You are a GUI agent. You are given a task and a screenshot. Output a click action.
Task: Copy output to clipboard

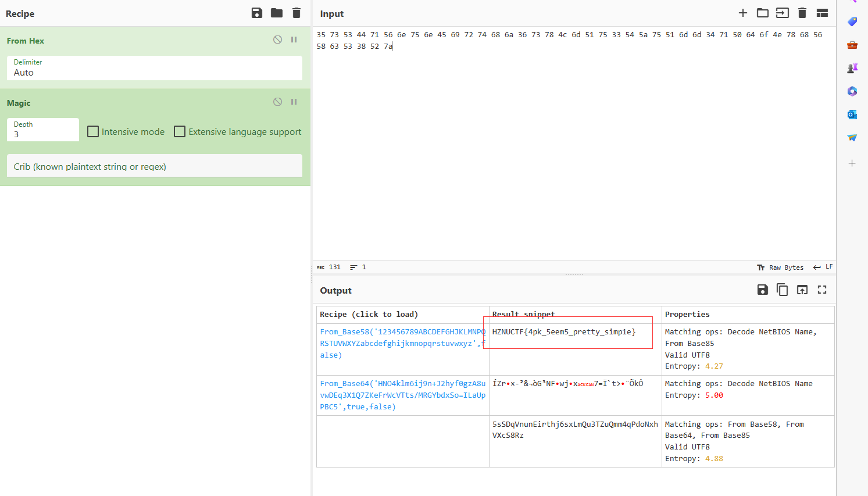783,290
